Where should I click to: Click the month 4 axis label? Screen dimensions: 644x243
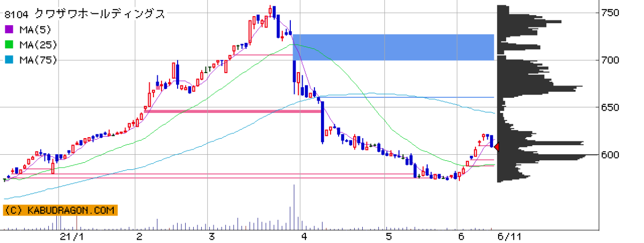coord(304,237)
